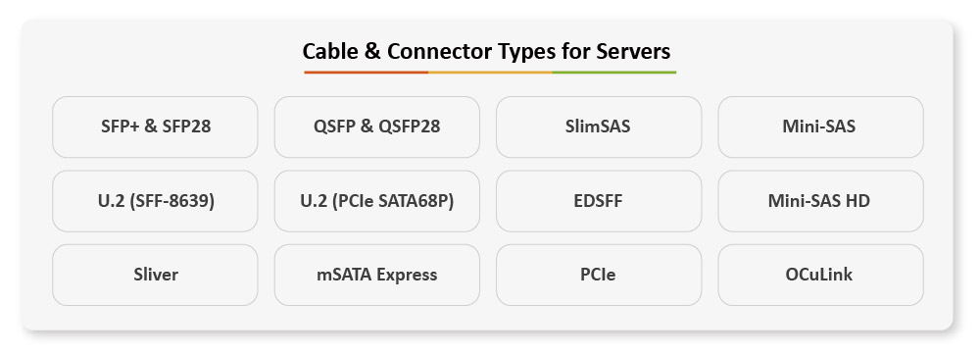Click the yellow-orange middle underline segment
Image resolution: width=980 pixels, height=355 pixels.
[x=491, y=73]
